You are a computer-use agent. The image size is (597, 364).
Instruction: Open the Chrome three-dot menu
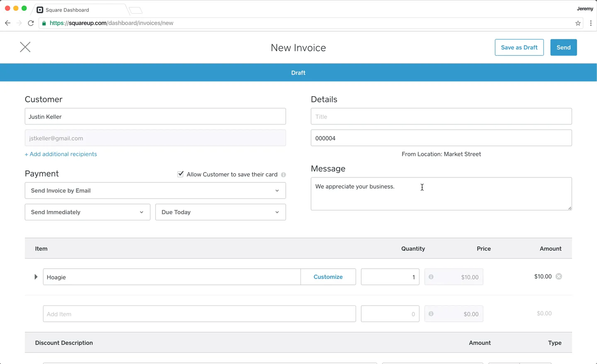(x=591, y=23)
